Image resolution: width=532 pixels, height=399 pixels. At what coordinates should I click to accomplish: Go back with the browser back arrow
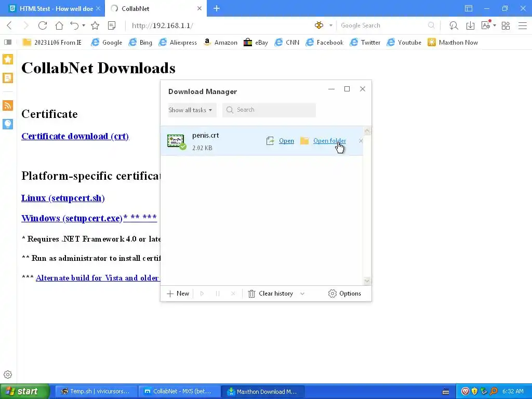(9, 25)
